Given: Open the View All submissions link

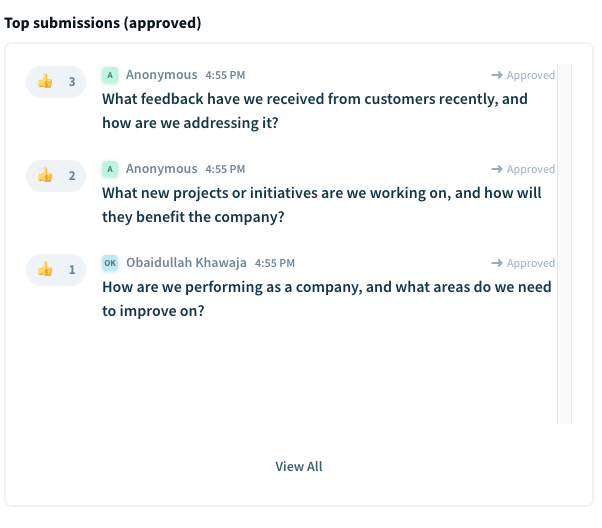Looking at the screenshot, I should coord(299,467).
